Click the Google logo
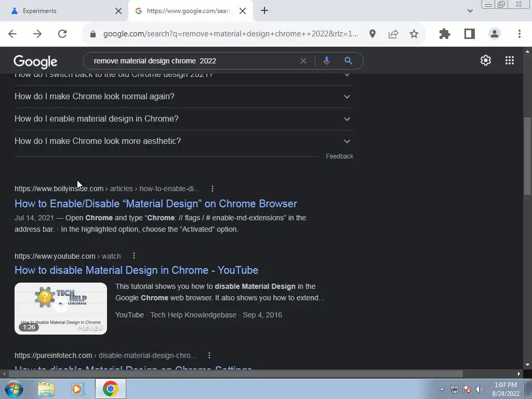The height and width of the screenshot is (399, 532). point(35,61)
